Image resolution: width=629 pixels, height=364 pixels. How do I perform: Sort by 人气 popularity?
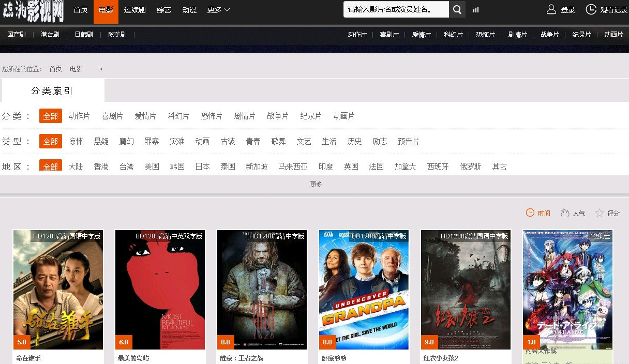pyautogui.click(x=573, y=213)
